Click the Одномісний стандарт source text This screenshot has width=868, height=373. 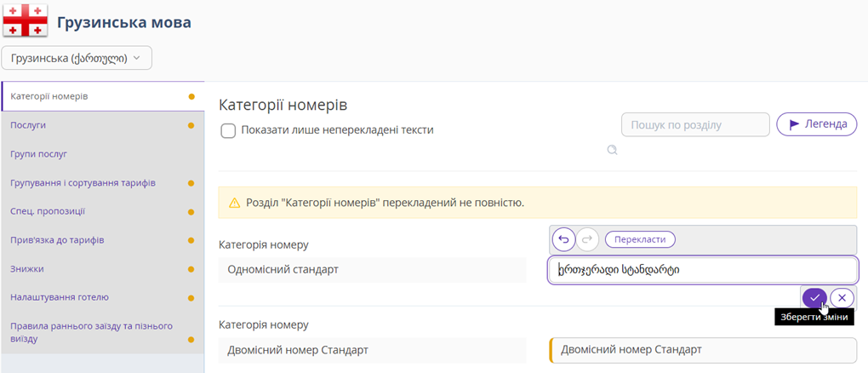click(x=283, y=270)
